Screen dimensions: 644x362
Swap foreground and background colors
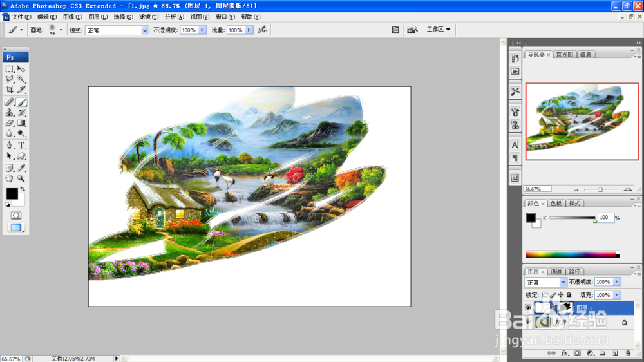(x=23, y=189)
